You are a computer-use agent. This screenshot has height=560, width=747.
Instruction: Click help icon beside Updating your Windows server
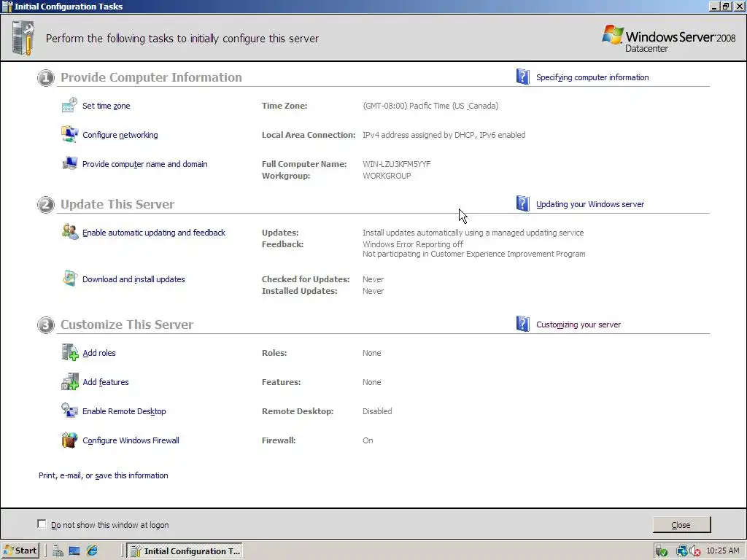[522, 204]
